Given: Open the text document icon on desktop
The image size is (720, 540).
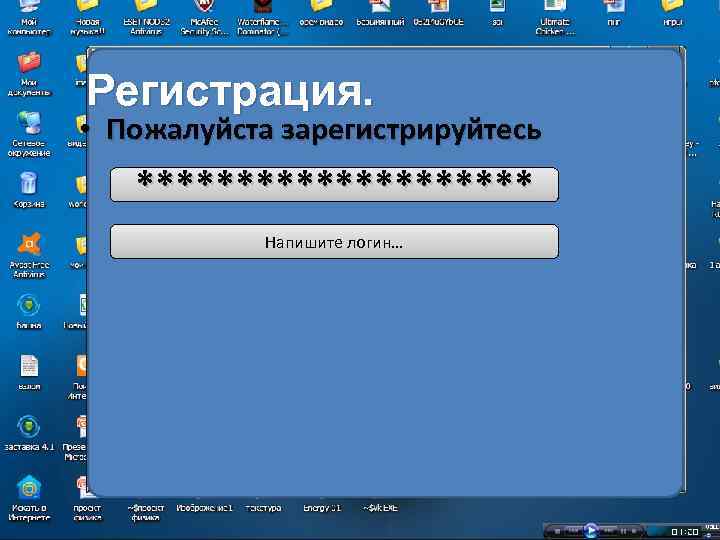Looking at the screenshot, I should click(29, 372).
